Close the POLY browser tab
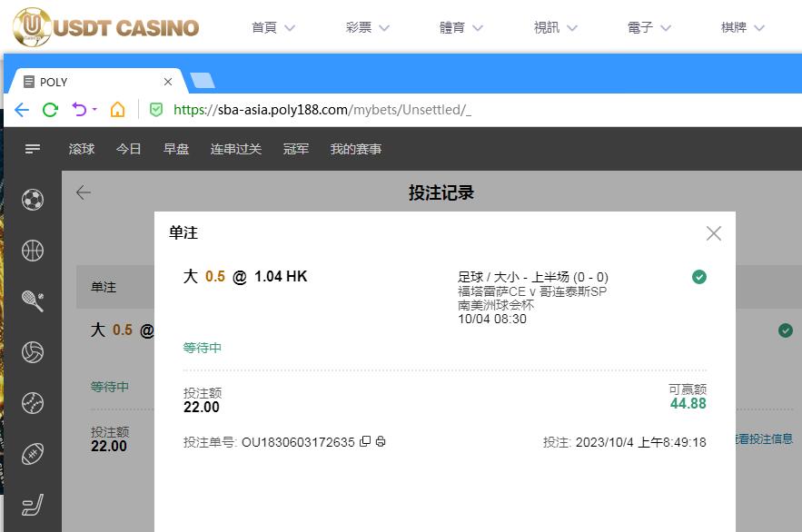 (x=168, y=82)
